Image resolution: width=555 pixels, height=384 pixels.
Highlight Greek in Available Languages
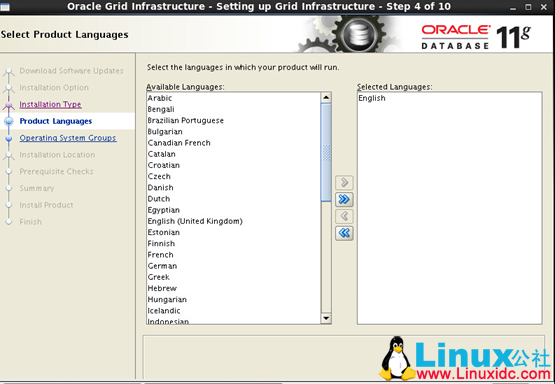[234, 277]
